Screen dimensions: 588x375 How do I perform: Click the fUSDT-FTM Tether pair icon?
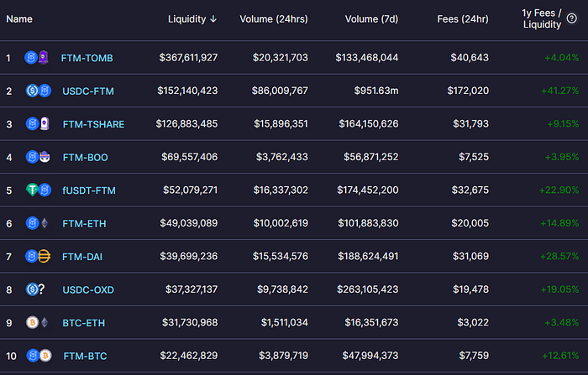click(x=39, y=190)
